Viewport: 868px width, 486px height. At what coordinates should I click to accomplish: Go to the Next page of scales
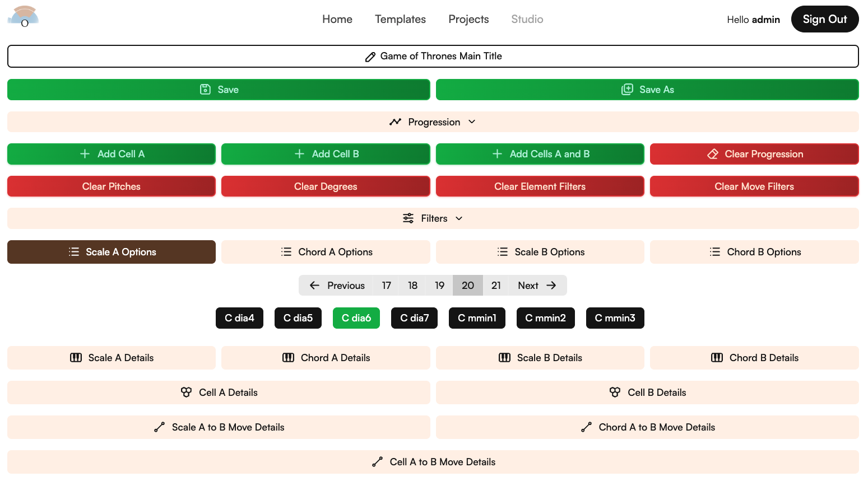537,286
